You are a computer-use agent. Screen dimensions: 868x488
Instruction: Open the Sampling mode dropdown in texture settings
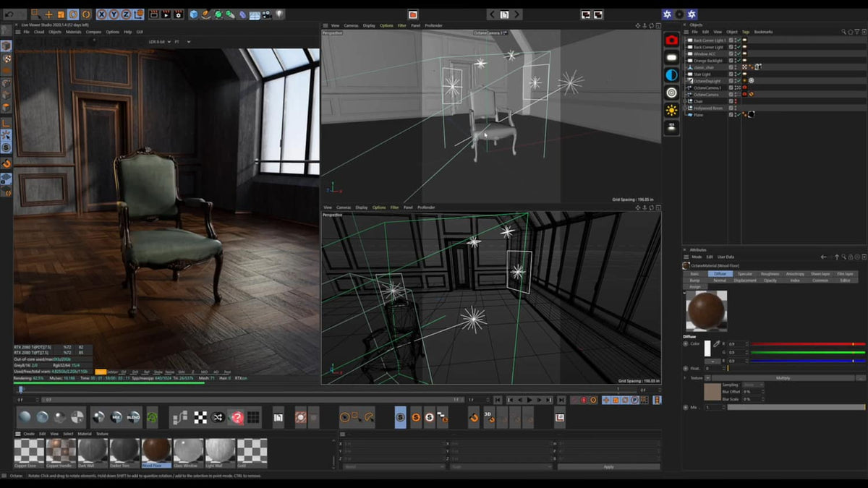coord(752,385)
